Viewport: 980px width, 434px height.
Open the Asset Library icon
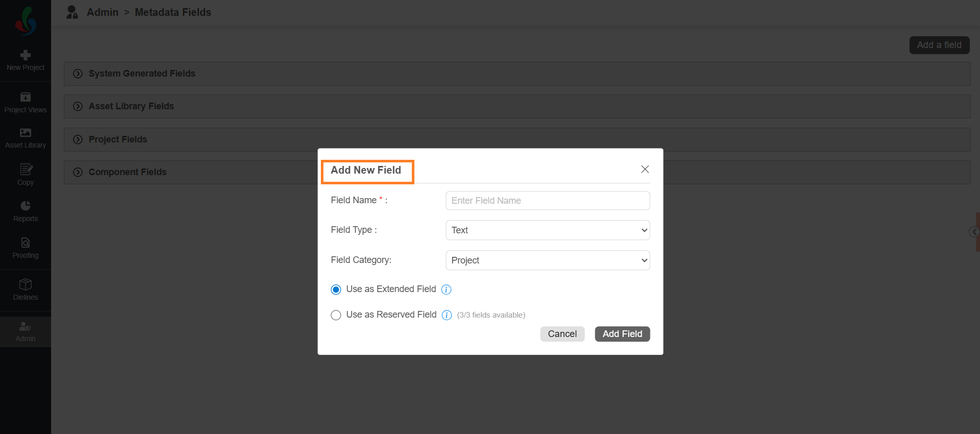[26, 133]
